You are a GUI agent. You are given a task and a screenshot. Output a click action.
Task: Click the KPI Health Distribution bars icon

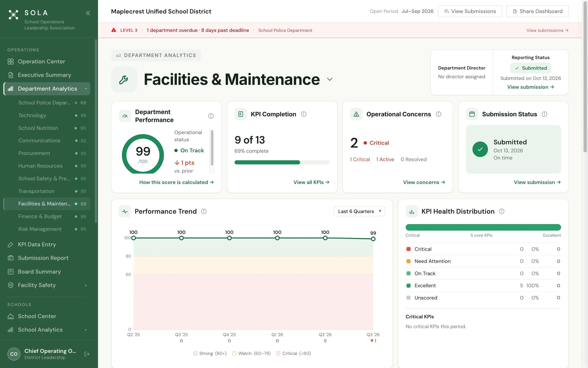pyautogui.click(x=412, y=212)
